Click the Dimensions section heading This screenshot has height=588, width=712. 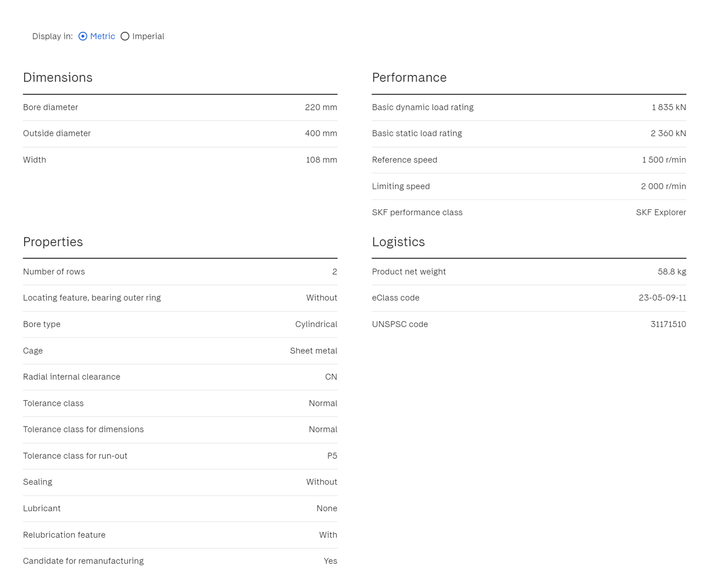point(58,78)
